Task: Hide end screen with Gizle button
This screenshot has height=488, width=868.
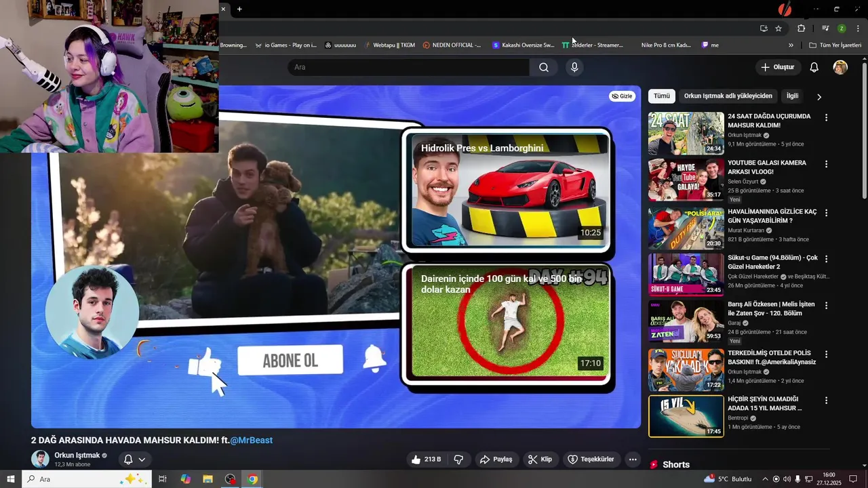Action: pos(622,96)
